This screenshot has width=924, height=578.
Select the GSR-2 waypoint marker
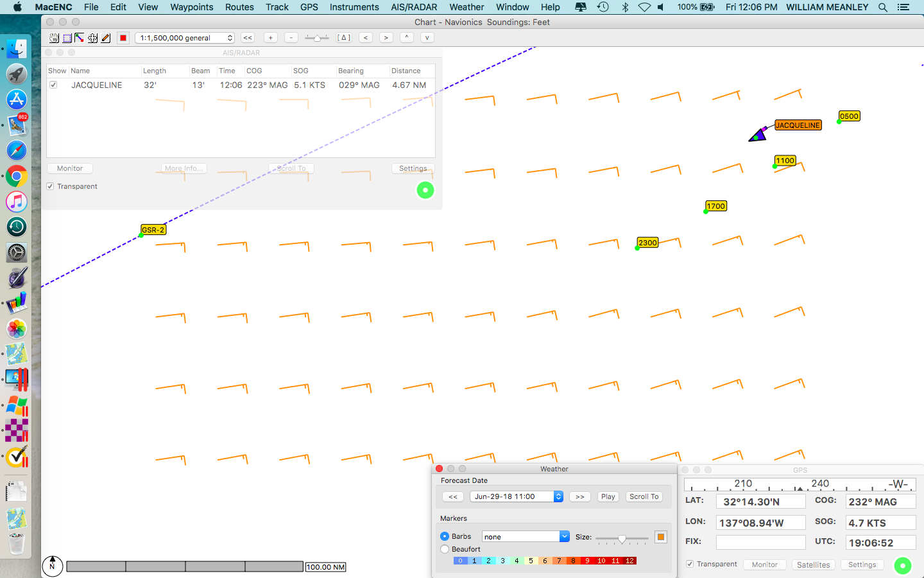[x=153, y=229]
